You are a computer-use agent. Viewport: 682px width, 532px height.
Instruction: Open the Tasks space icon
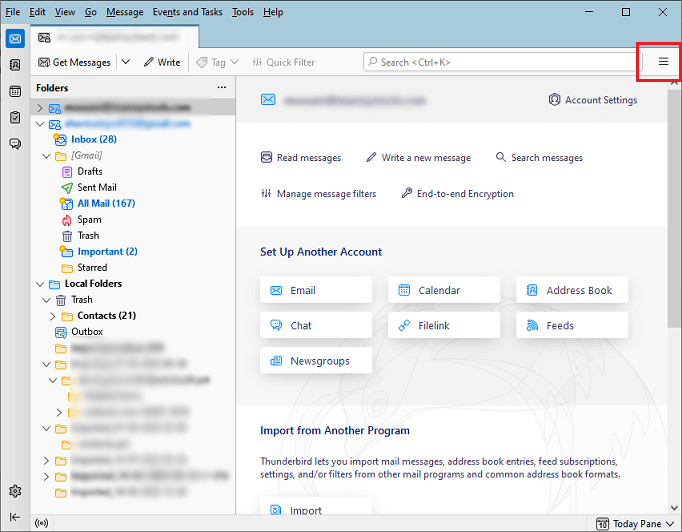[15, 117]
